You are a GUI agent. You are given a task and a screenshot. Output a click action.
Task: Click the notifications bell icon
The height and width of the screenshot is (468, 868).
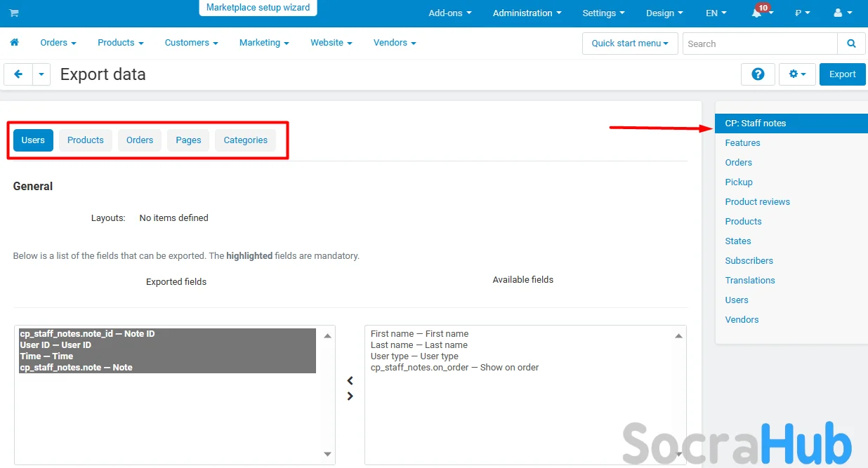(756, 13)
